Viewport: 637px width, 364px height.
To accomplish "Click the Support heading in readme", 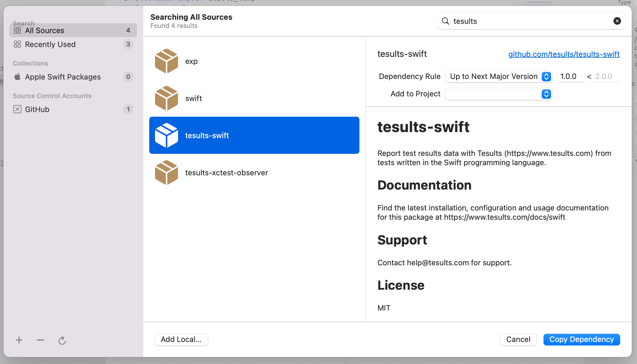I will pyautogui.click(x=402, y=240).
